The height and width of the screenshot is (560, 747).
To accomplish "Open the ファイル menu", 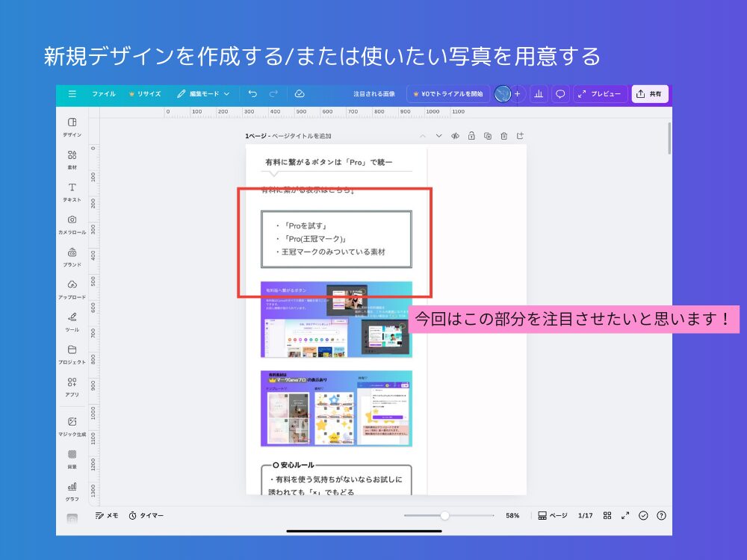I will pos(105,93).
